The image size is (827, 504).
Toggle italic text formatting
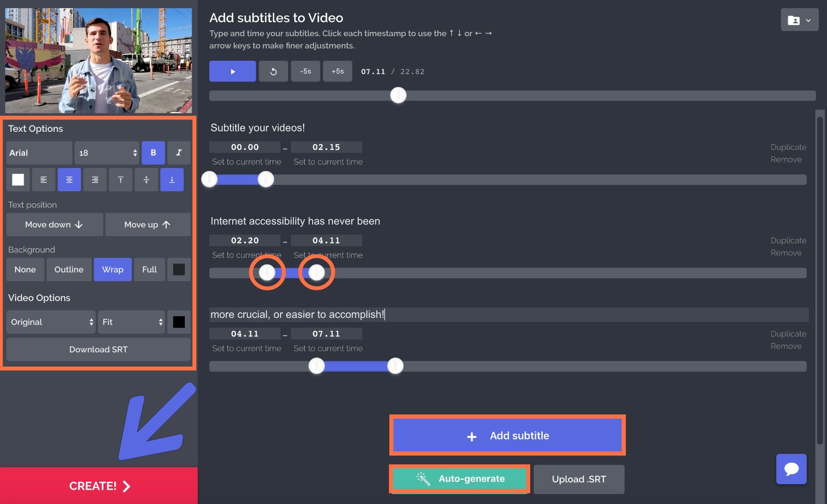pyautogui.click(x=179, y=153)
